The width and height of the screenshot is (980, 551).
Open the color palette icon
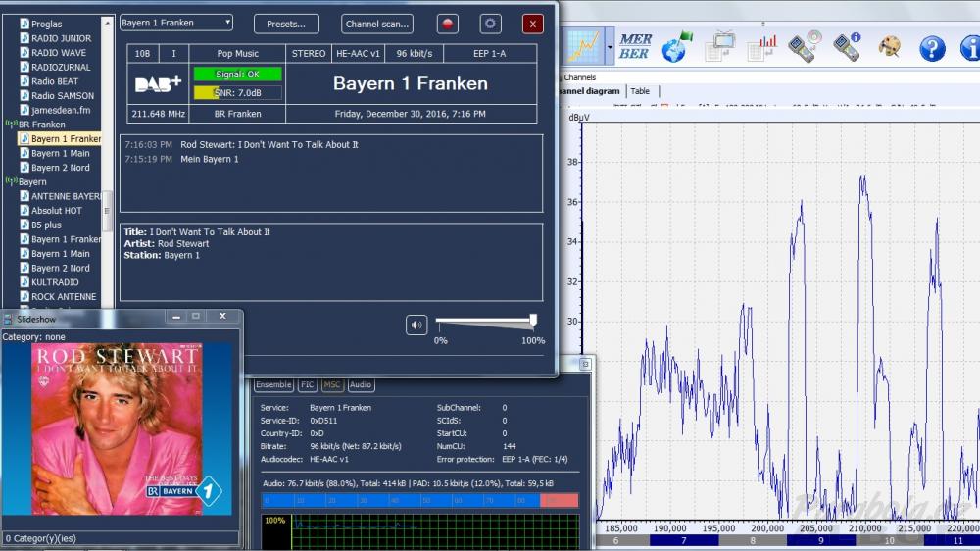890,47
